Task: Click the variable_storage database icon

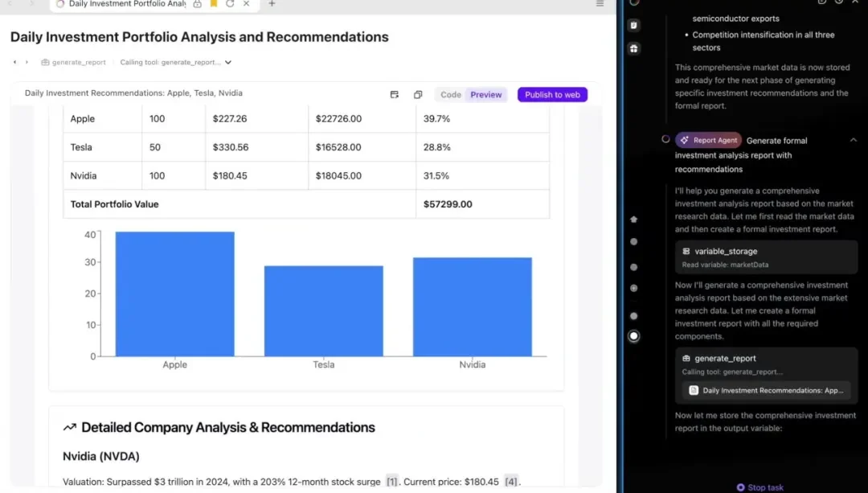Action: click(x=686, y=252)
